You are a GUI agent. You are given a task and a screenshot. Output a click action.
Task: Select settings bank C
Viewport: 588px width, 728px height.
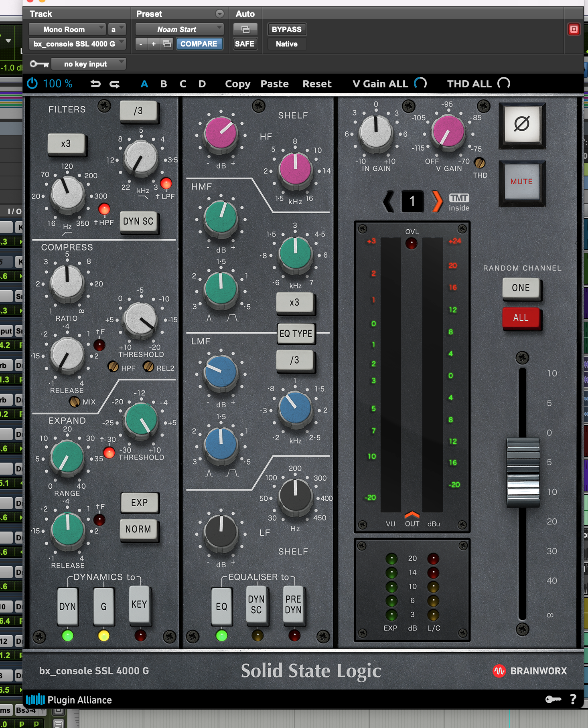tap(183, 84)
